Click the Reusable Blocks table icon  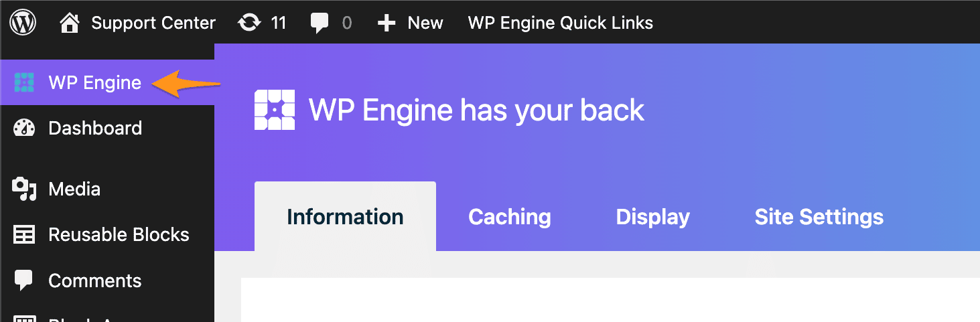24,235
